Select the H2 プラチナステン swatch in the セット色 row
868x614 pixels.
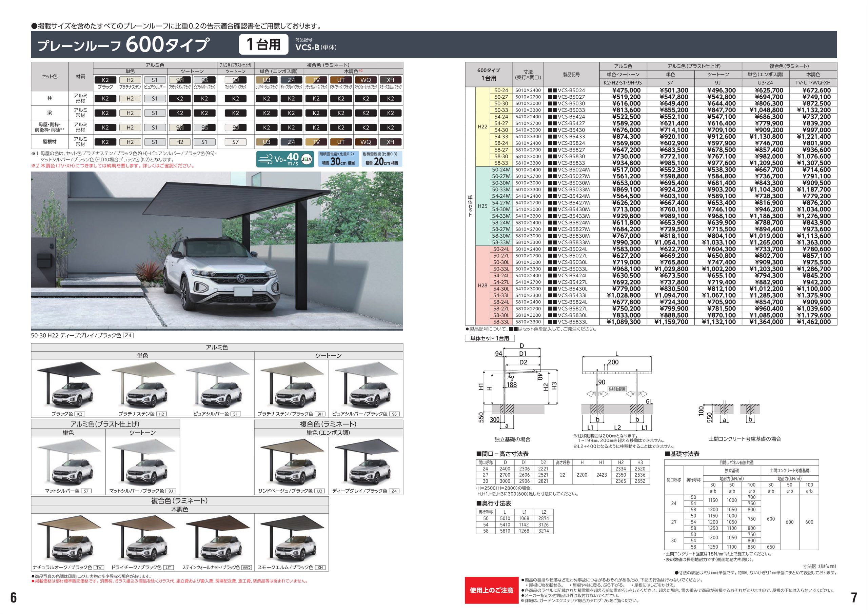(130, 80)
